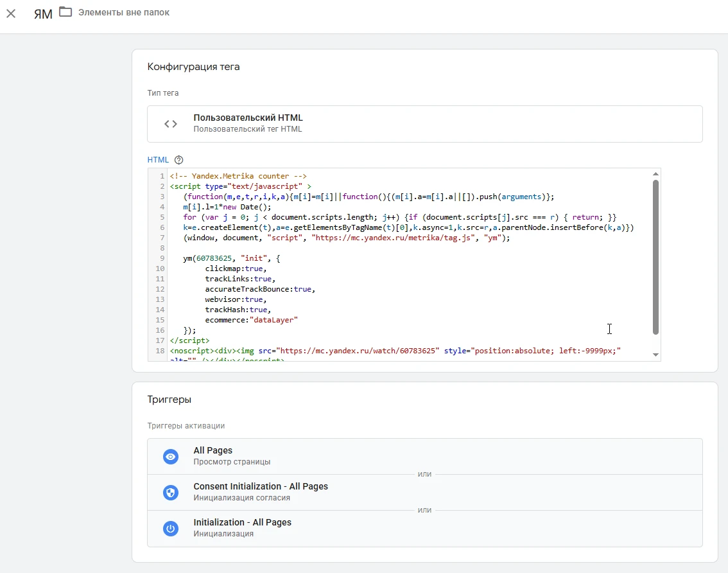Click the trackHash:true code line
The image size is (728, 573).
pos(238,310)
